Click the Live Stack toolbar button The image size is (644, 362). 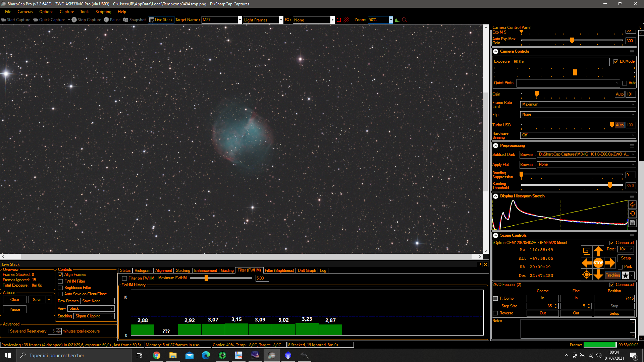(161, 20)
